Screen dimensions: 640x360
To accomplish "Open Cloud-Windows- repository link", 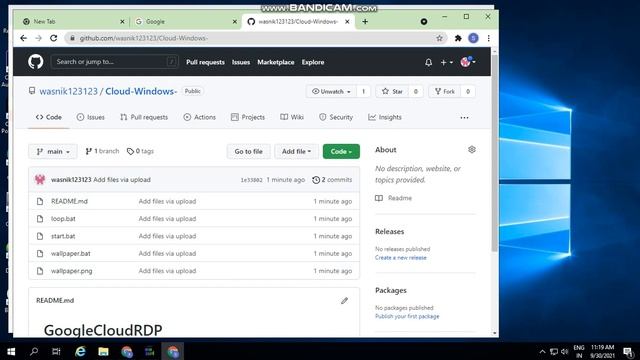I will tap(141, 91).
